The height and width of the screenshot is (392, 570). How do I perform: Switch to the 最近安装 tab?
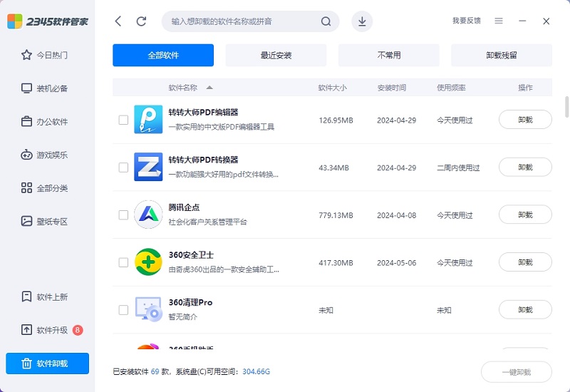276,56
